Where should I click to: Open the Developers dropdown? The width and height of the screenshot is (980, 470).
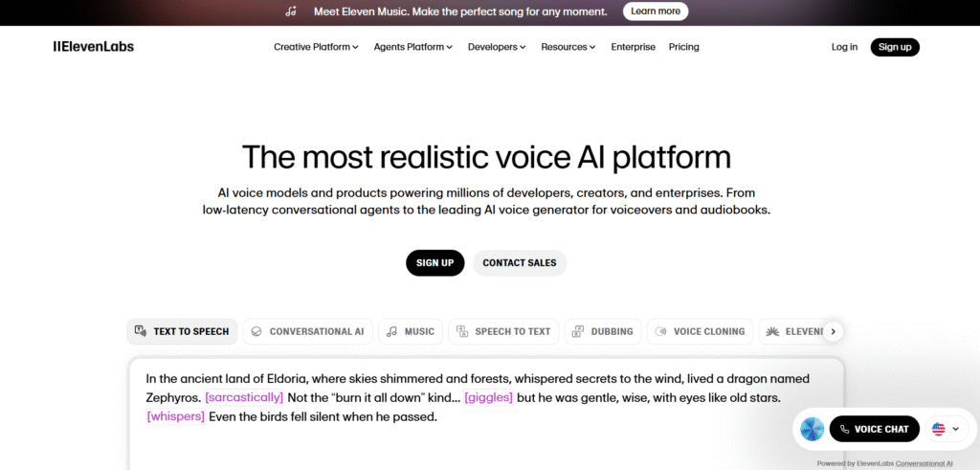click(498, 47)
